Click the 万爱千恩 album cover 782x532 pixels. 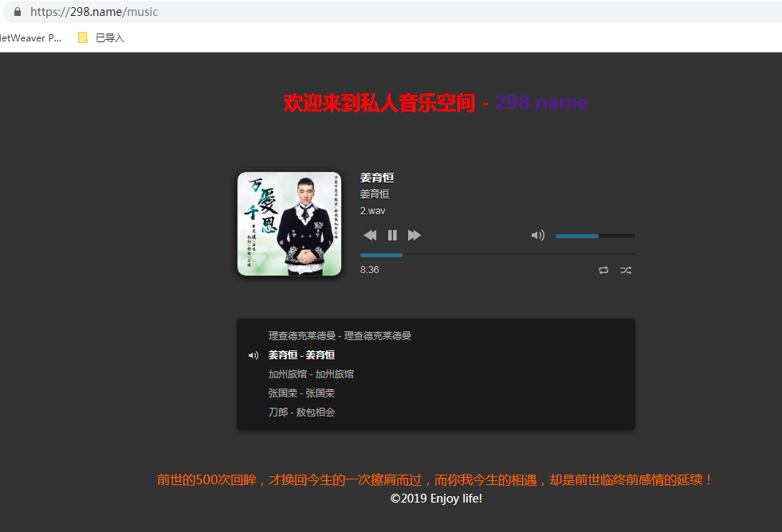[289, 224]
